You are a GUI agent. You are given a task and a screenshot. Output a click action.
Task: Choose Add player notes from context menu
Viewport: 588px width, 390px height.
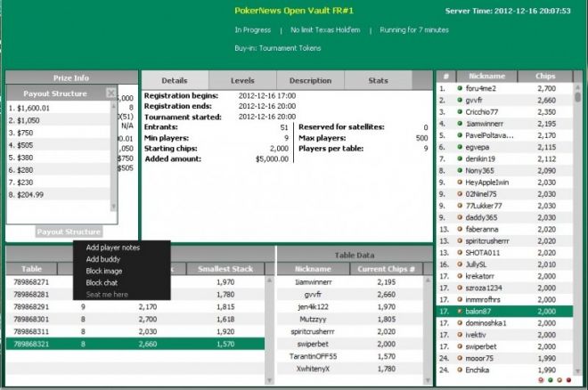(113, 248)
